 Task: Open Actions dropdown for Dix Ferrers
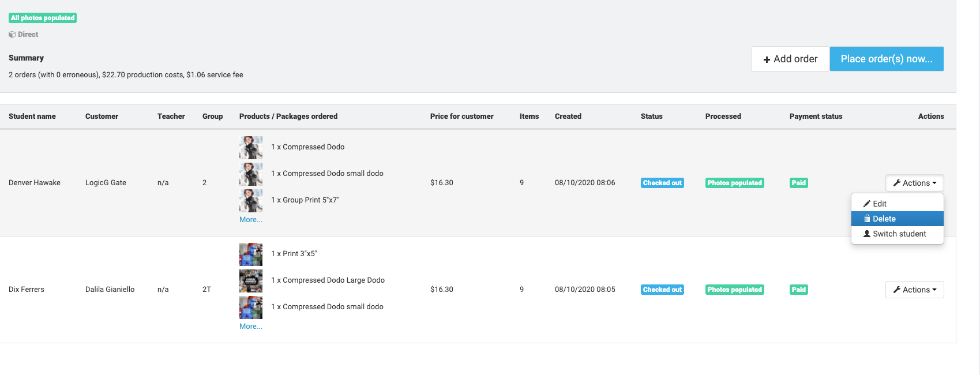(x=915, y=290)
